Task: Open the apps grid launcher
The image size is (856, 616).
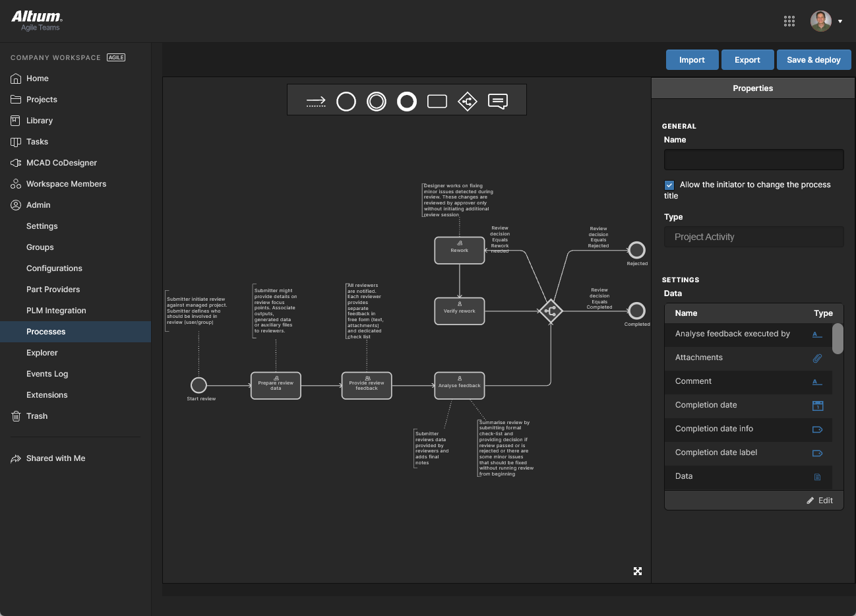Action: point(789,21)
